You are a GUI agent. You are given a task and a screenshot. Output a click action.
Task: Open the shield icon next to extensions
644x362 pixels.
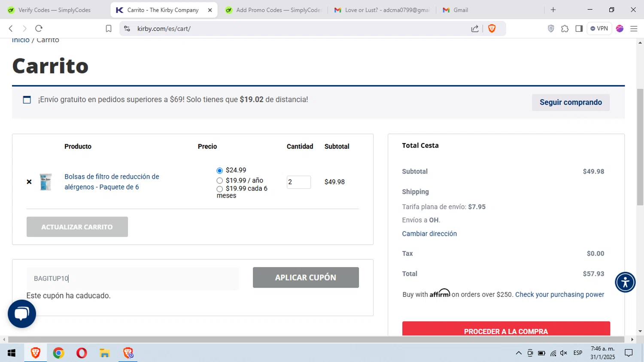click(551, 28)
